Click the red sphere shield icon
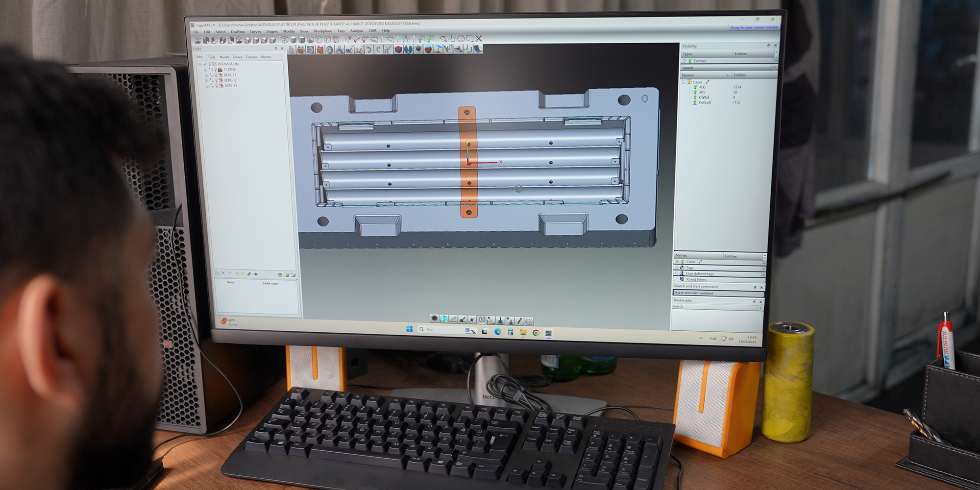 pyautogui.click(x=418, y=49)
